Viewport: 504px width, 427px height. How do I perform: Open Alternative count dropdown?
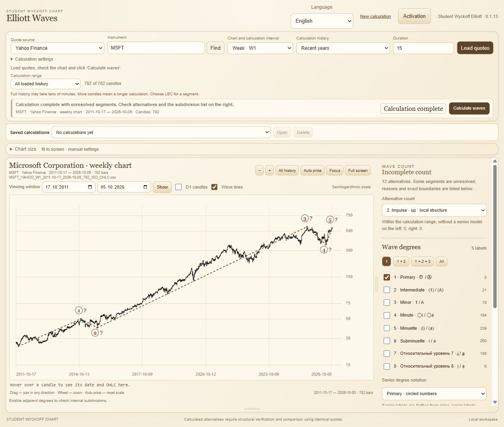click(434, 210)
